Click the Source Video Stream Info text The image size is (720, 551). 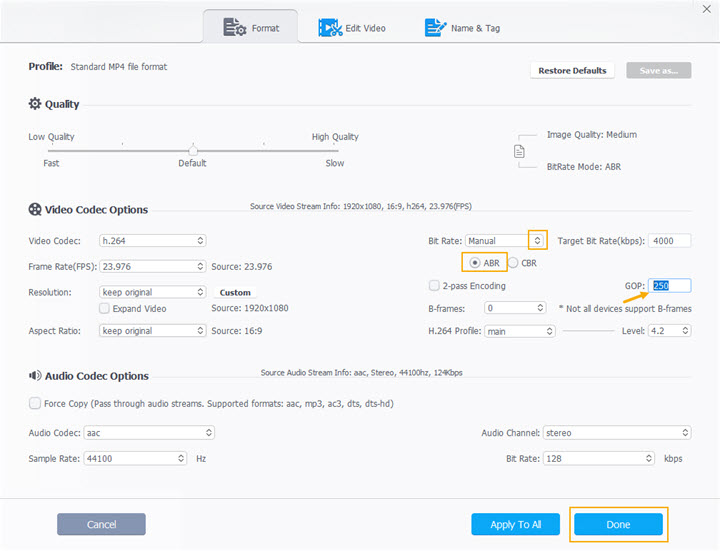pos(360,206)
